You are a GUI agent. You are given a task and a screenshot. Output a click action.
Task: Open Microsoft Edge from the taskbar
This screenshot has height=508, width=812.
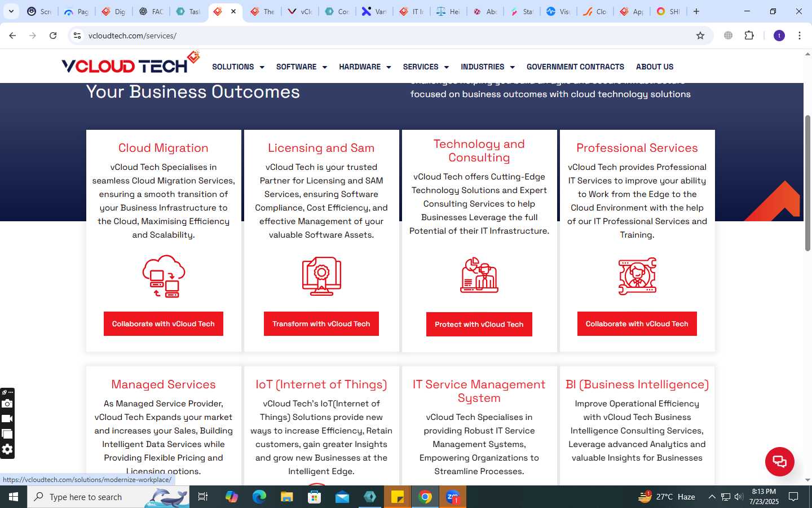(259, 497)
